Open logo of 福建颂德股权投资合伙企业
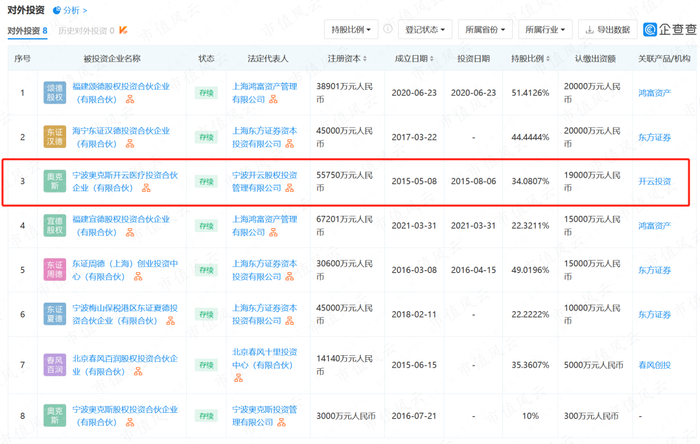The height and width of the screenshot is (444, 700). (x=55, y=93)
